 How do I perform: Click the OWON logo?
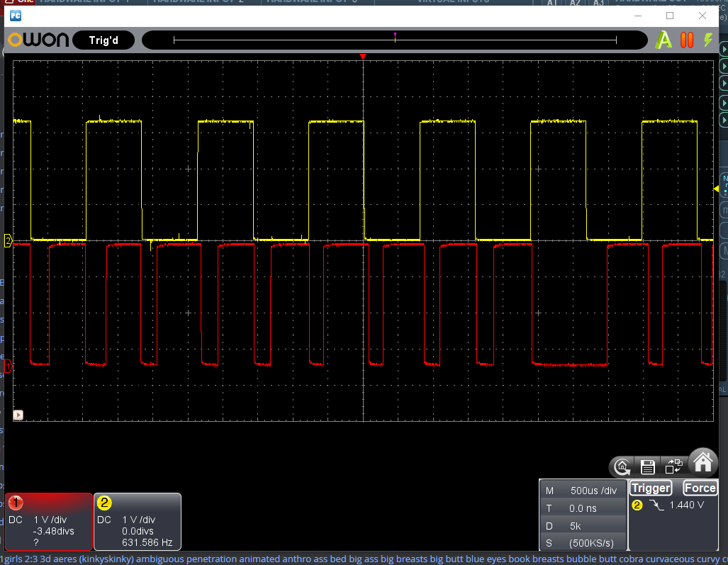[38, 40]
